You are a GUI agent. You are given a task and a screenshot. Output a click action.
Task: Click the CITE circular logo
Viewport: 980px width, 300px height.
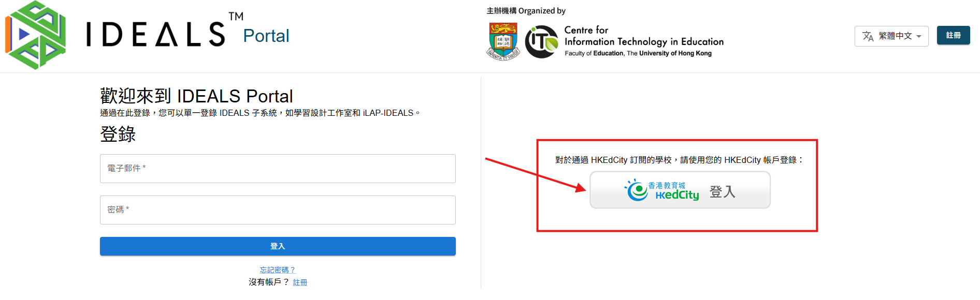point(542,42)
